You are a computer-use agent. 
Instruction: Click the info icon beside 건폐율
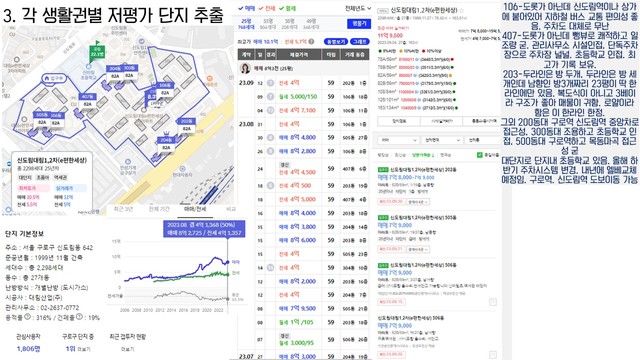pos(79,317)
